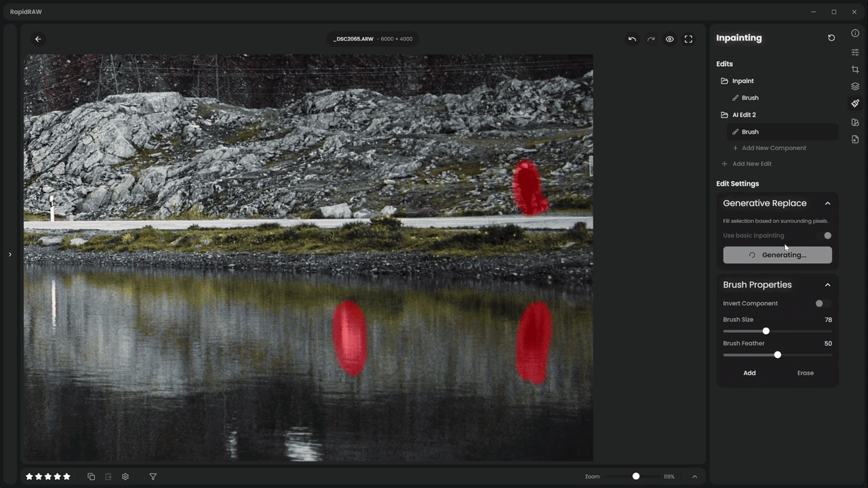This screenshot has width=868, height=488.
Task: Click Add New Component
Action: [x=769, y=148]
